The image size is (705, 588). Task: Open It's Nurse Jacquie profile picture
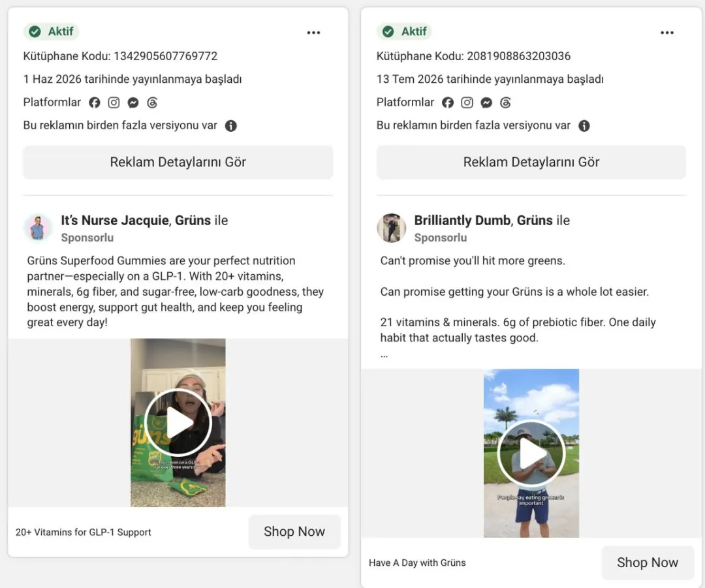pos(38,228)
